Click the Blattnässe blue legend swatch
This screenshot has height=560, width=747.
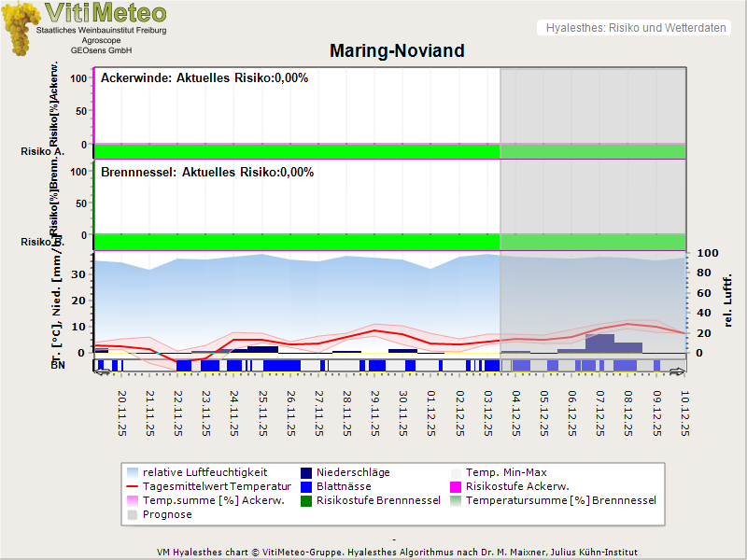click(305, 486)
